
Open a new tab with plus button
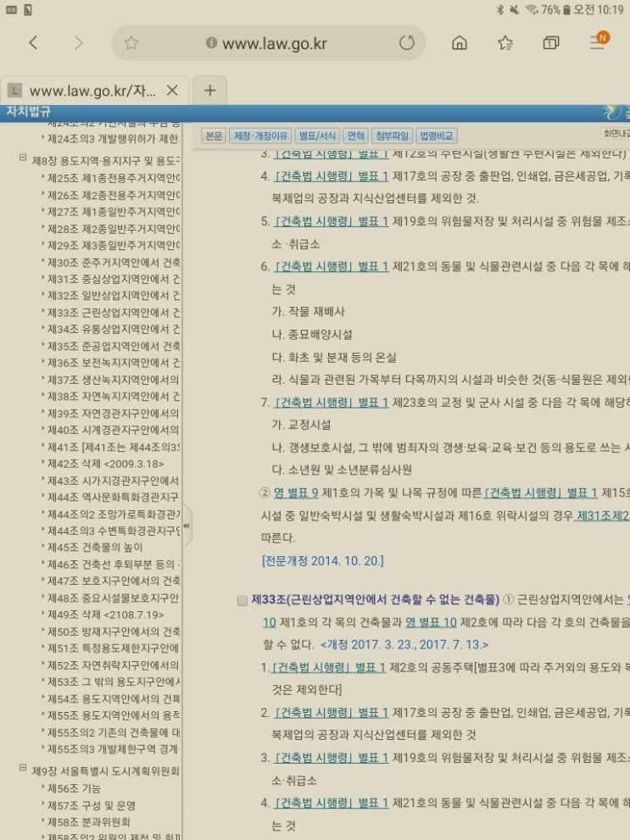click(210, 91)
